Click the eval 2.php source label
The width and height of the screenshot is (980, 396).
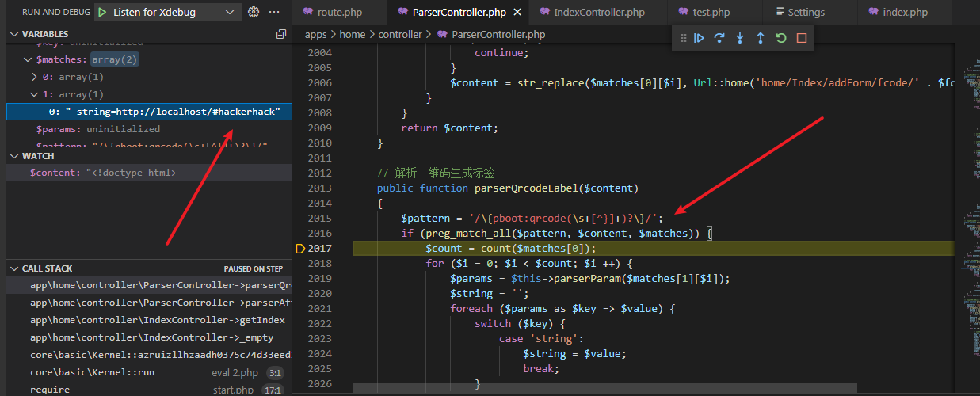[235, 372]
